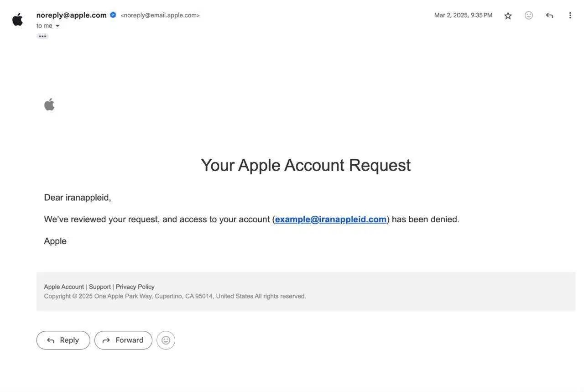Open the three-dot More options menu

point(570,16)
